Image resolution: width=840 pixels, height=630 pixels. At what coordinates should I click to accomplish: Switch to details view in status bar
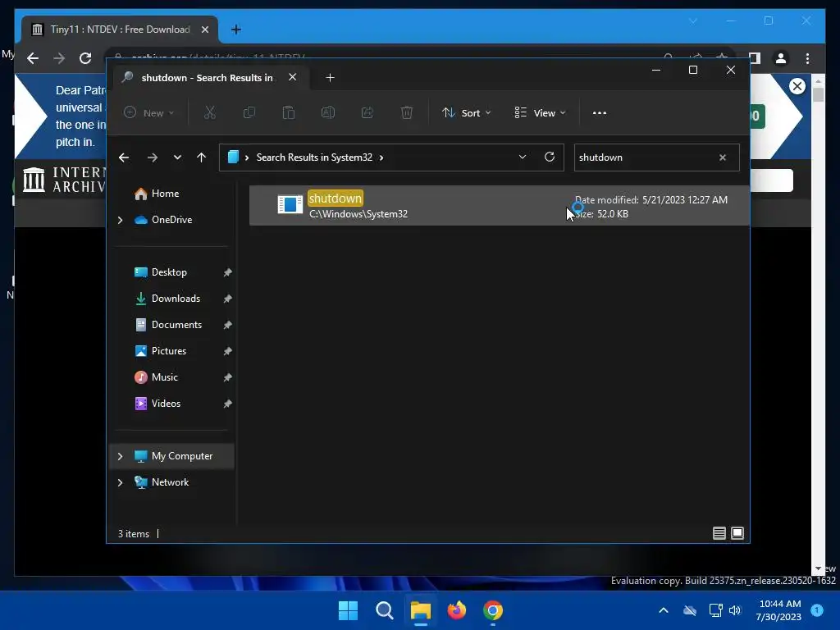[719, 533]
